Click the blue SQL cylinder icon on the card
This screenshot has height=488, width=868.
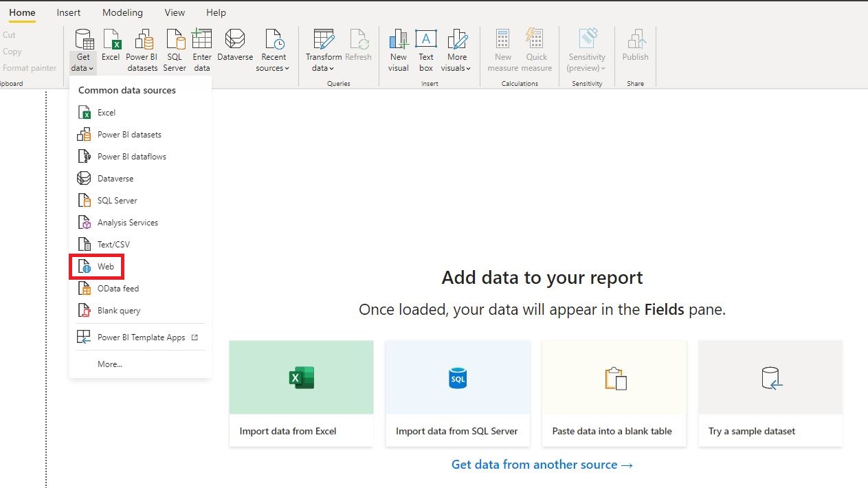458,377
